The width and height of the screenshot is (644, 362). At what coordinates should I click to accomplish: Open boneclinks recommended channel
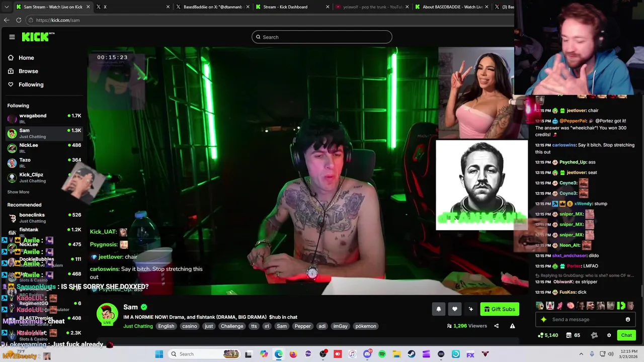[x=44, y=218]
